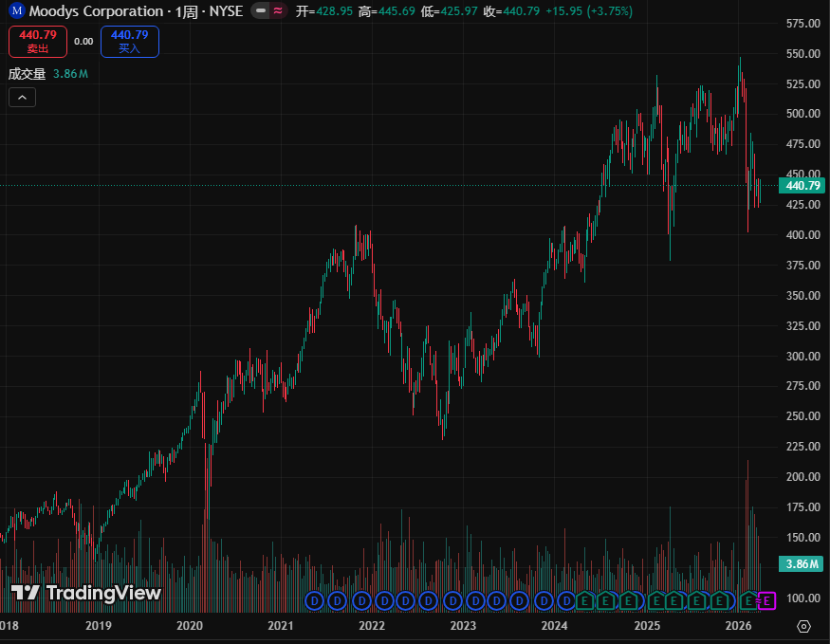The width and height of the screenshot is (830, 644).
Task: Collapse the indicator legend with chevron
Action: click(22, 97)
